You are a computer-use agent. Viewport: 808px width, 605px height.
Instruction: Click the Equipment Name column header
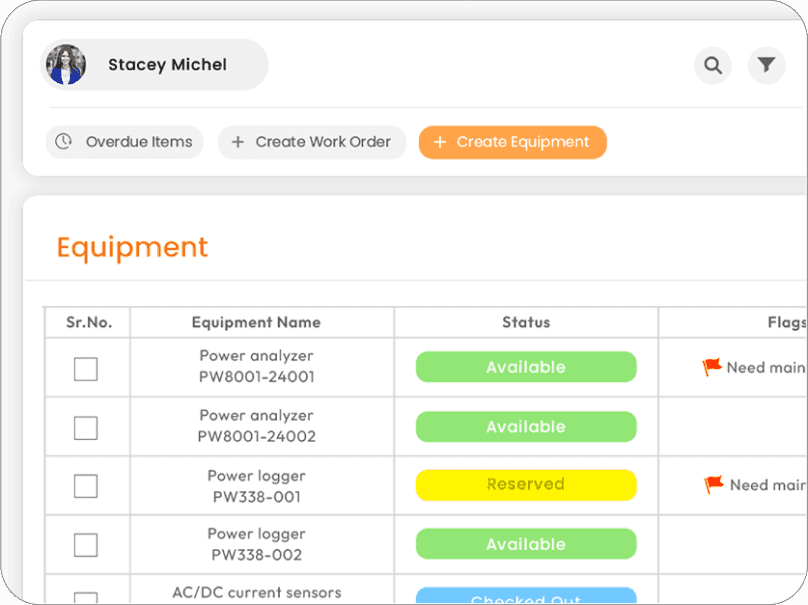click(256, 323)
